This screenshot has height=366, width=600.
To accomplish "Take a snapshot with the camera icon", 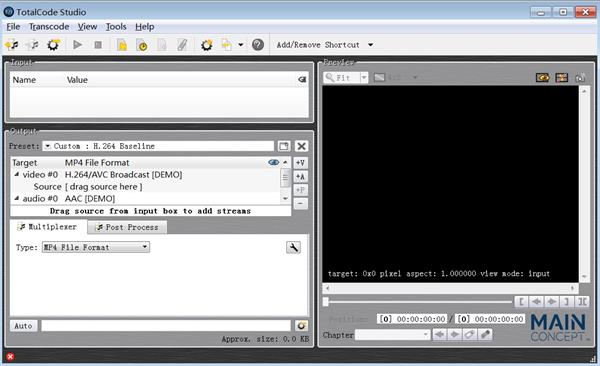I will tap(580, 78).
